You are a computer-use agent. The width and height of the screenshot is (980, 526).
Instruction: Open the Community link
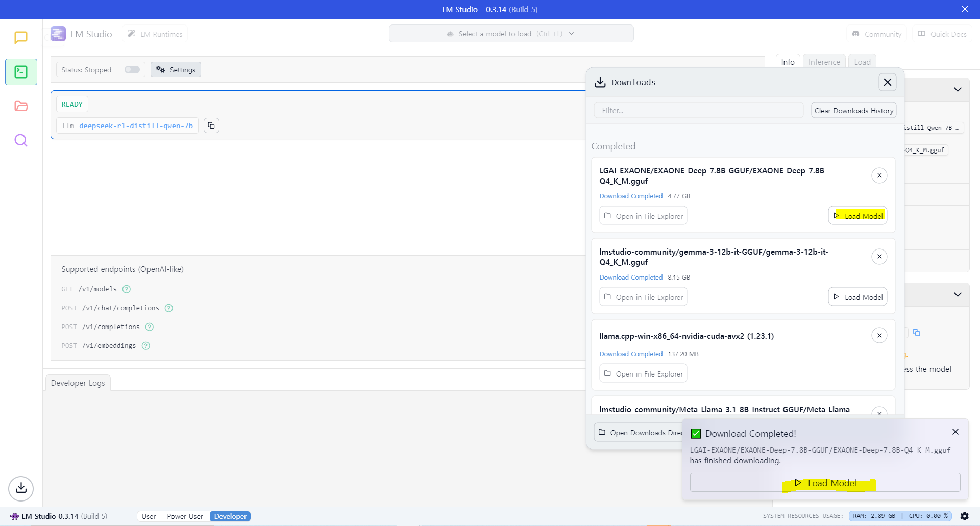(x=877, y=34)
